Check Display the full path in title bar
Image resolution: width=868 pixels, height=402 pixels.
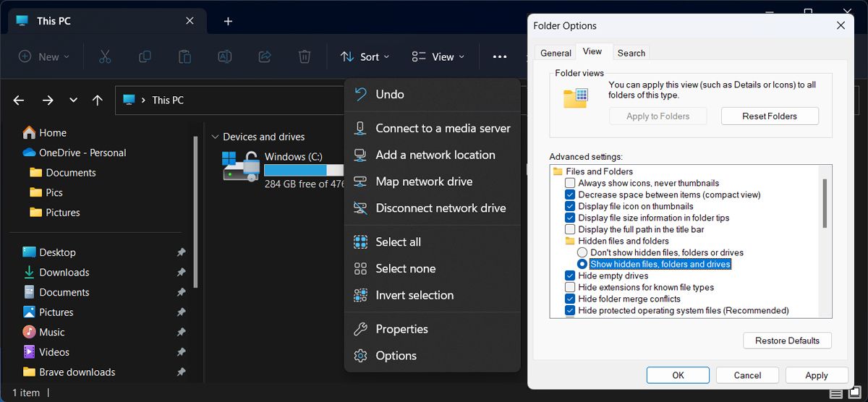tap(570, 229)
